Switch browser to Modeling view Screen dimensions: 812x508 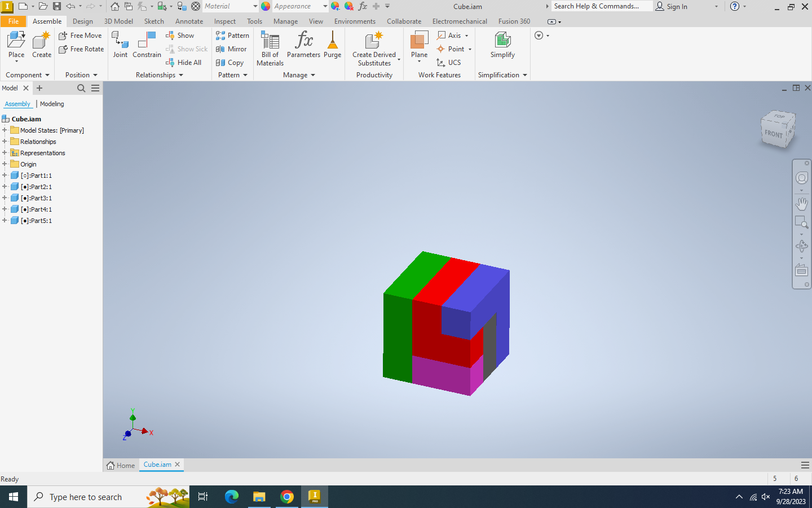click(52, 104)
